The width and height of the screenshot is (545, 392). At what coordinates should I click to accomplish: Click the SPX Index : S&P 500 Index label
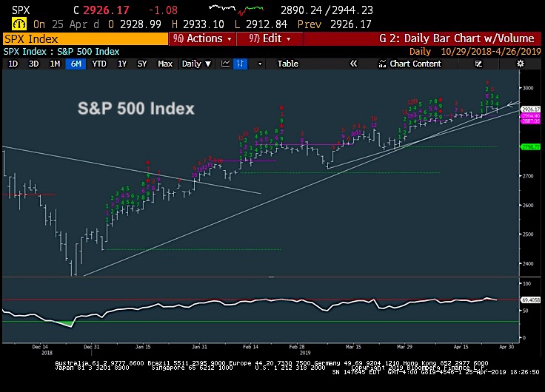pyautogui.click(x=61, y=52)
